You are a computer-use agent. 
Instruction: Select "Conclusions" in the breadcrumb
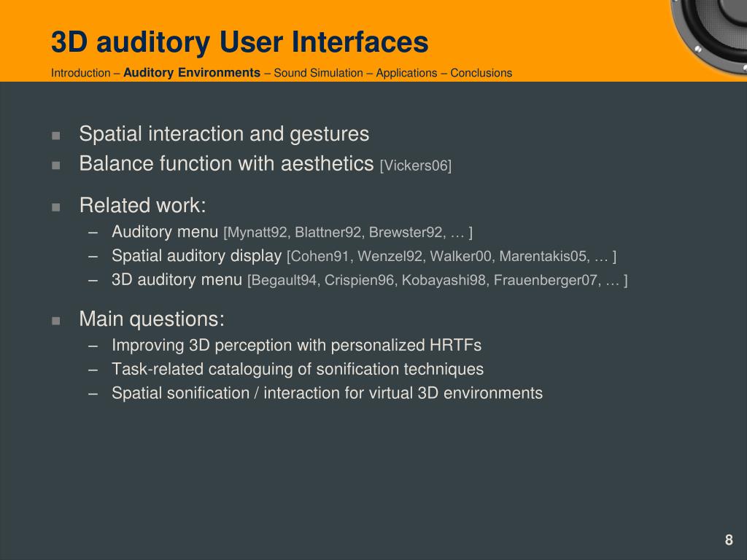[x=481, y=73]
